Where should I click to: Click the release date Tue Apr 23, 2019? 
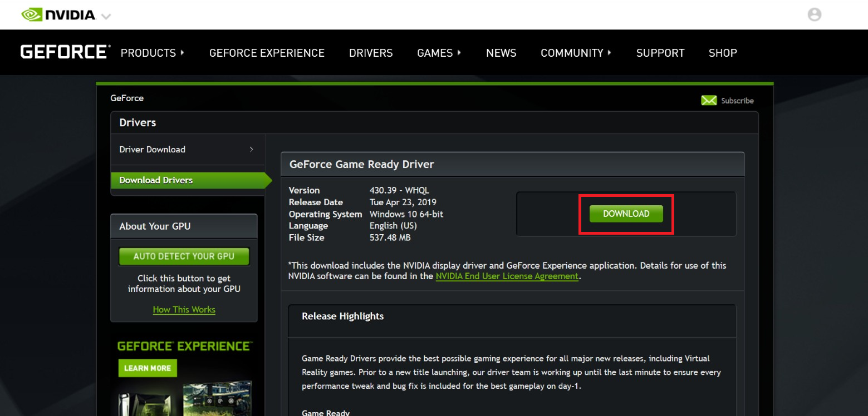tap(403, 202)
